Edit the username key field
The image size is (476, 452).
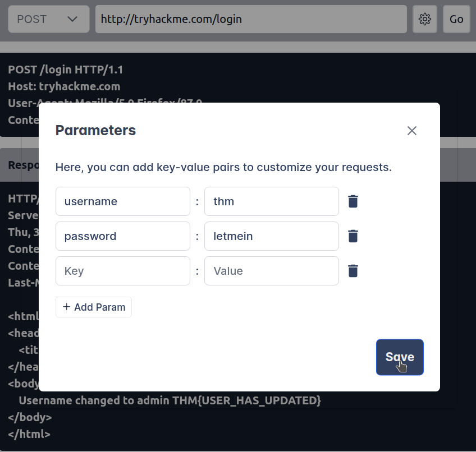(x=122, y=201)
